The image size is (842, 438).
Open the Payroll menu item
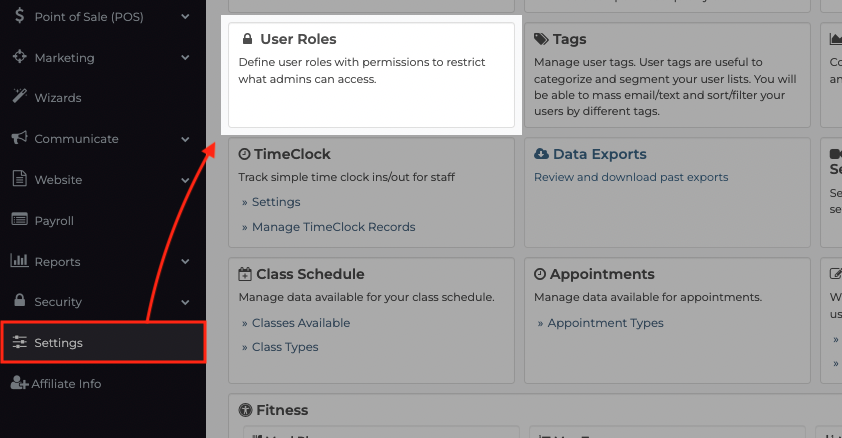click(103, 221)
